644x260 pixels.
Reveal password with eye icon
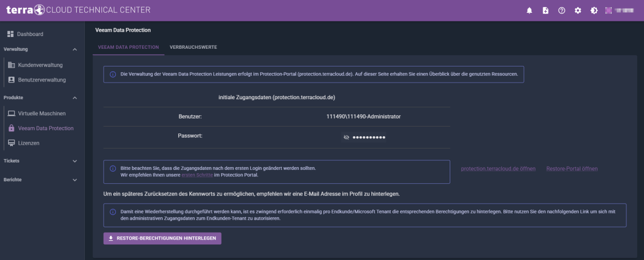(346, 137)
